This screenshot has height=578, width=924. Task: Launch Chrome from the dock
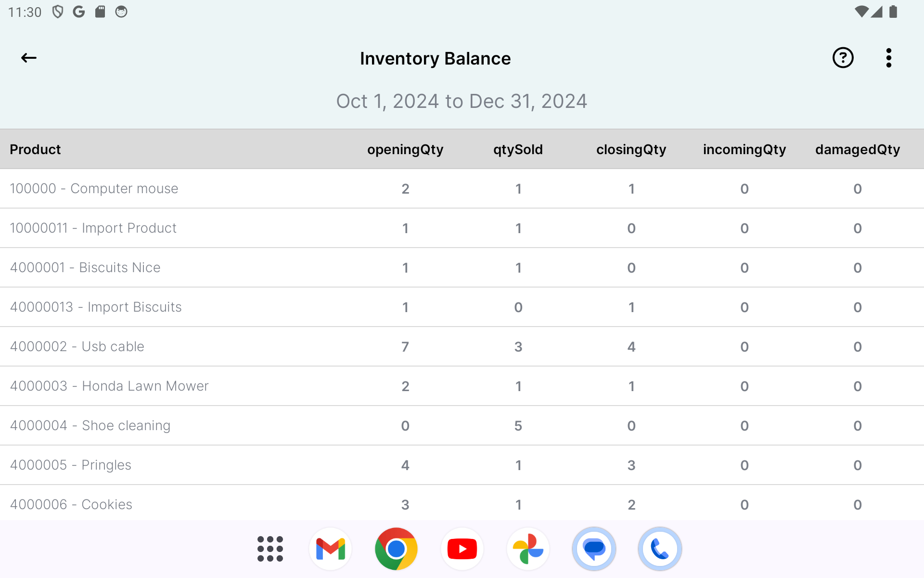tap(396, 549)
